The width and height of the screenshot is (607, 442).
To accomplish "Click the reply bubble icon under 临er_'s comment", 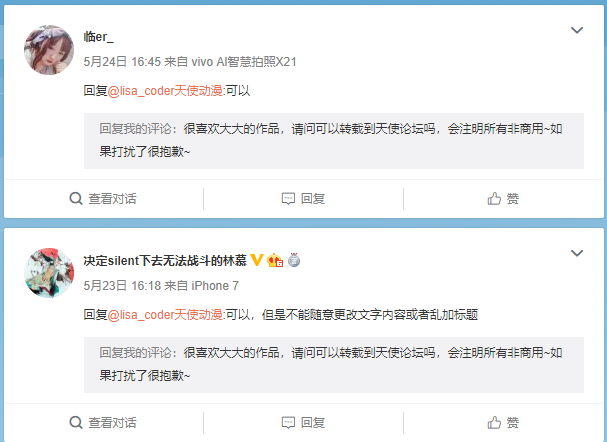I will click(x=288, y=199).
